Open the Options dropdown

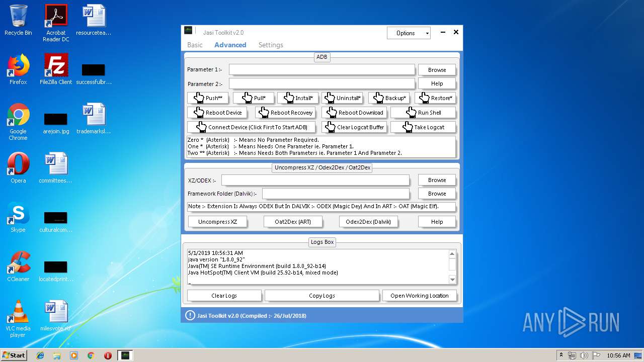coord(409,33)
